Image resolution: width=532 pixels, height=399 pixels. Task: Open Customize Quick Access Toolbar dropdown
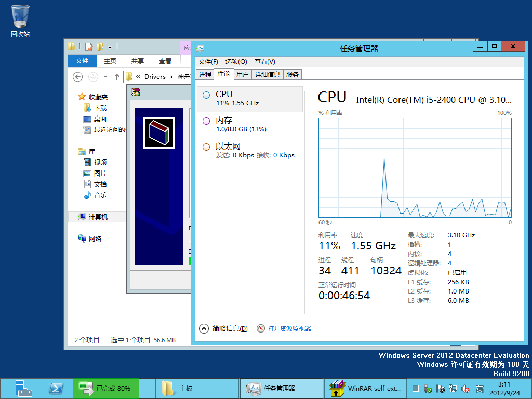click(x=110, y=47)
